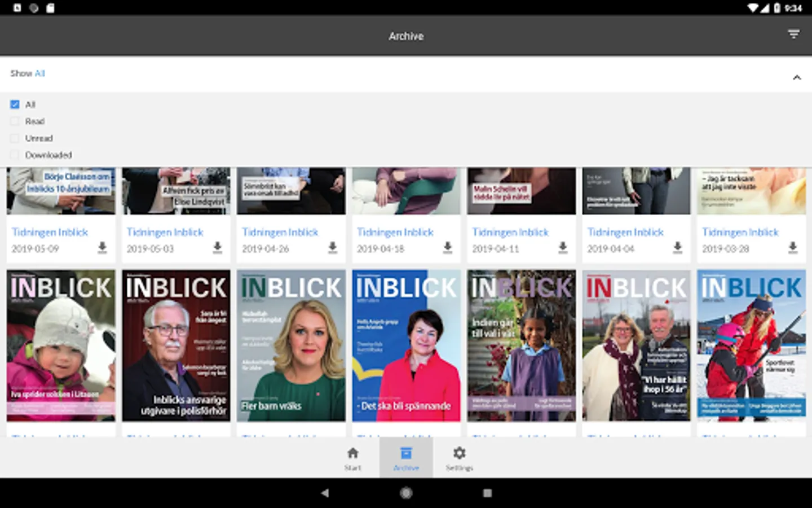
Task: Open the filter icon in the header
Action: coord(793,35)
